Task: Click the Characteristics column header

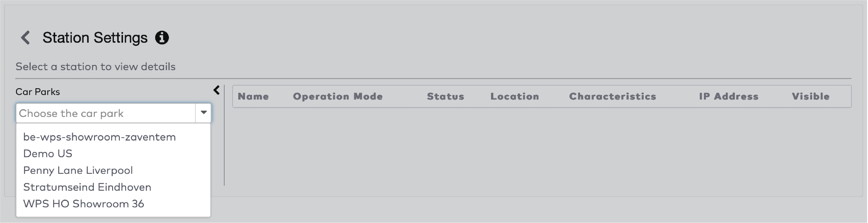Action: click(613, 96)
